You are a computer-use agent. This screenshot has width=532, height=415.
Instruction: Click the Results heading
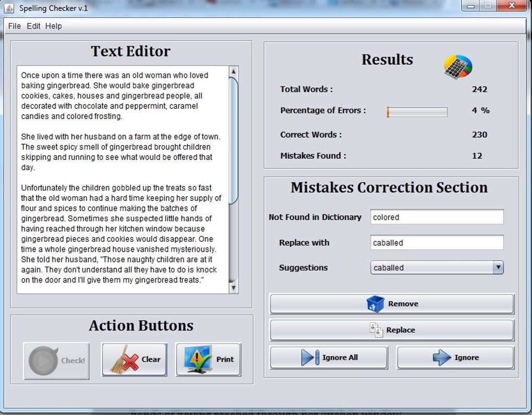[387, 60]
